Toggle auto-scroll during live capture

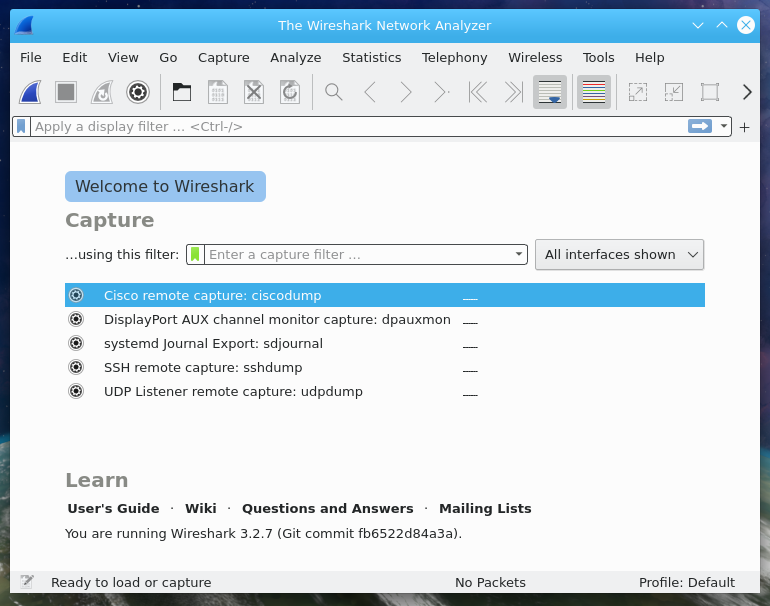(550, 92)
